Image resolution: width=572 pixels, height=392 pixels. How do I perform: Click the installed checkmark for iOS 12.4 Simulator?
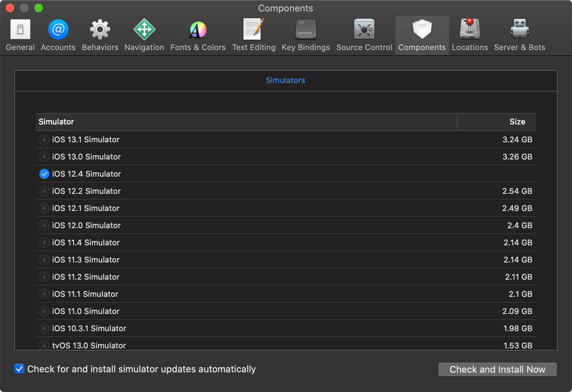point(44,174)
